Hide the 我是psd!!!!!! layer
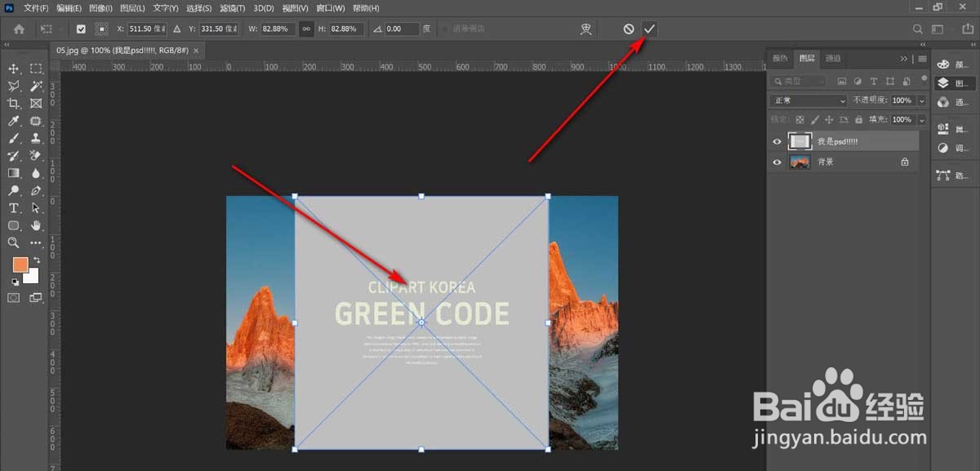Image resolution: width=980 pixels, height=471 pixels. point(777,141)
